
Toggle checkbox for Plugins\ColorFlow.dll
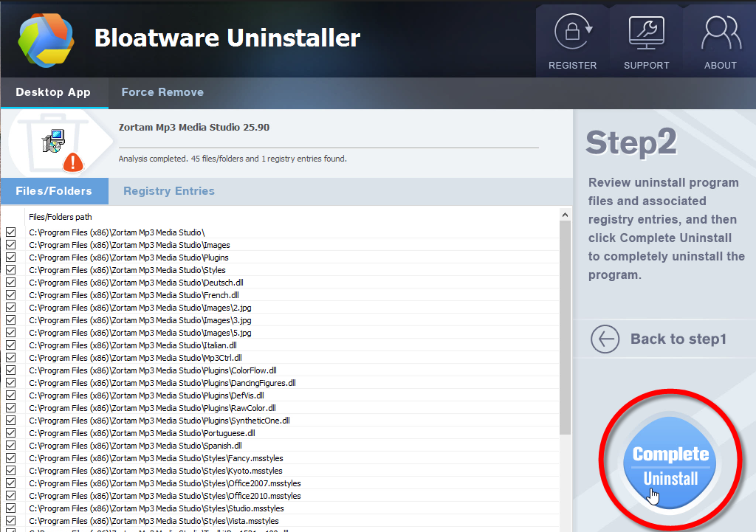click(10, 370)
